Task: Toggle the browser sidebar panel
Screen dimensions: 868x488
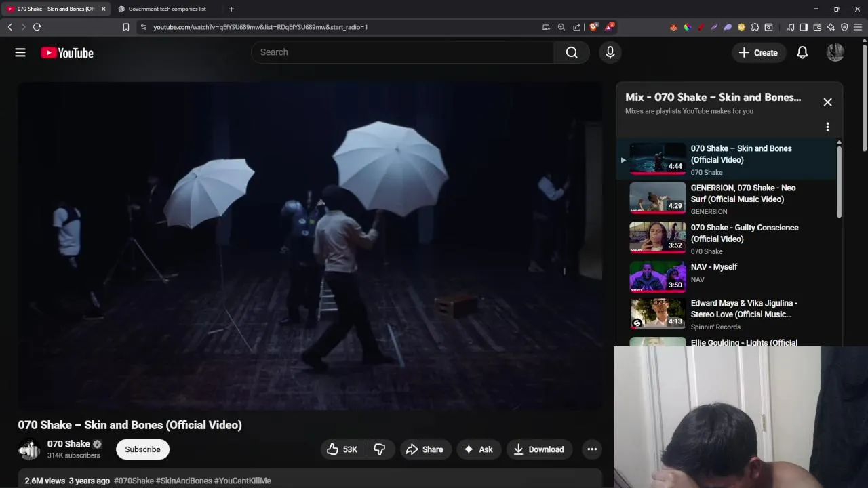Action: (x=804, y=27)
